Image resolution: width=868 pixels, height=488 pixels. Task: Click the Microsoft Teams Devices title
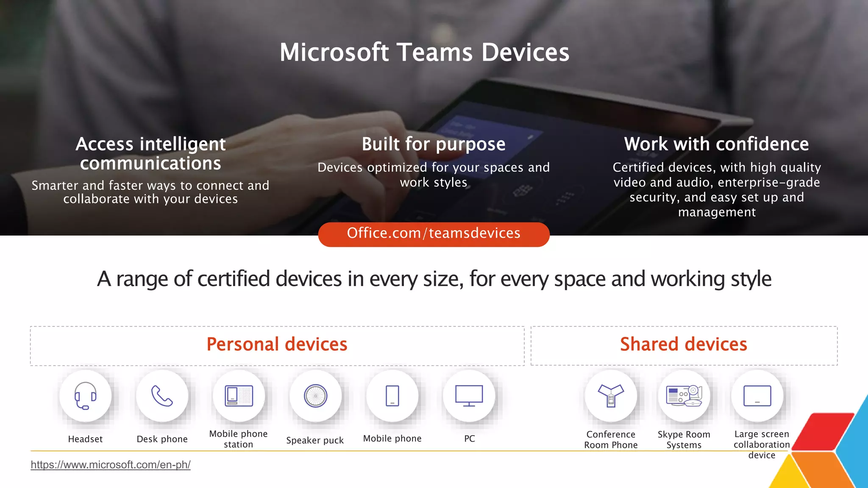pyautogui.click(x=424, y=53)
